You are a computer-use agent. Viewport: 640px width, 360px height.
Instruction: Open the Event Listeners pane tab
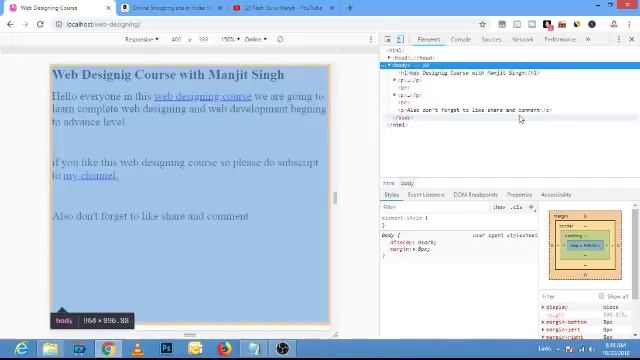426,195
